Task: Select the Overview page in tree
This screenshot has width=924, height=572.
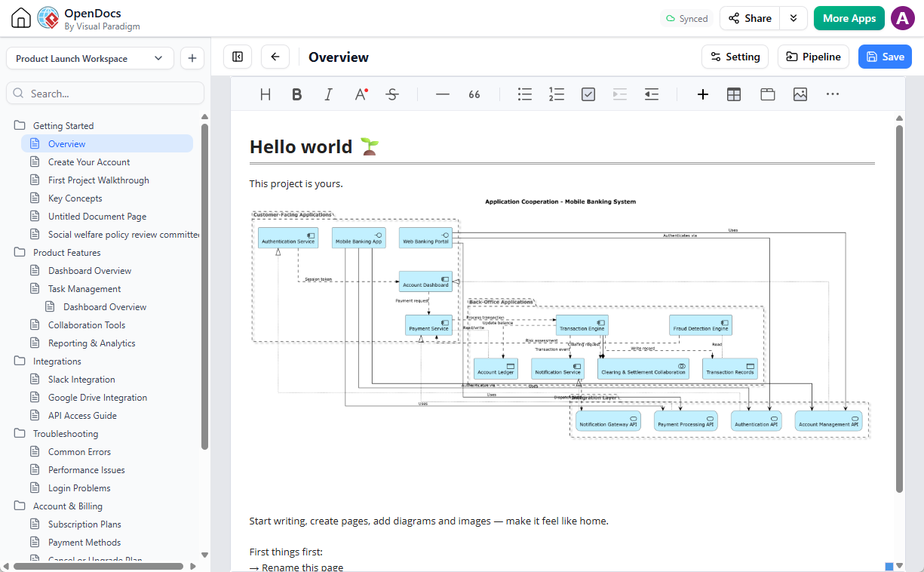Action: [x=107, y=144]
